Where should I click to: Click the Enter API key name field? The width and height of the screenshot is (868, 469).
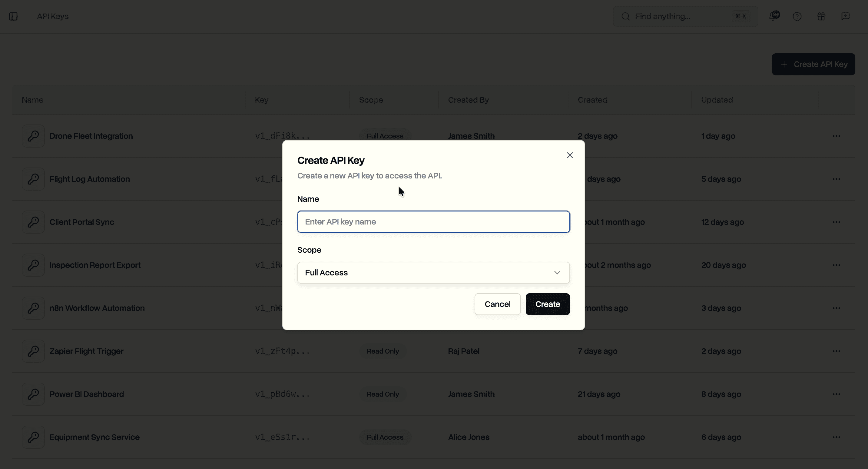point(433,221)
